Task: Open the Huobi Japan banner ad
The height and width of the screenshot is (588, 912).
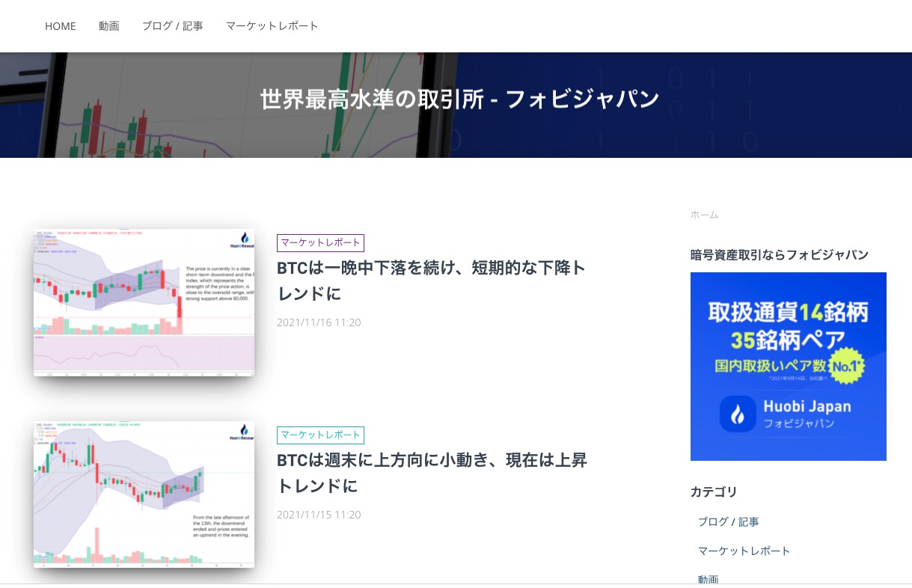Action: pyautogui.click(x=789, y=367)
